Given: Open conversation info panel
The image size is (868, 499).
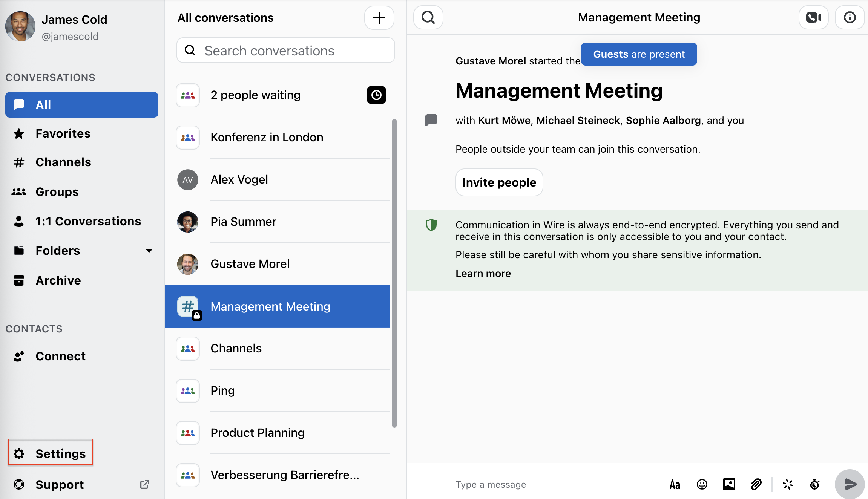Looking at the screenshot, I should click(850, 17).
